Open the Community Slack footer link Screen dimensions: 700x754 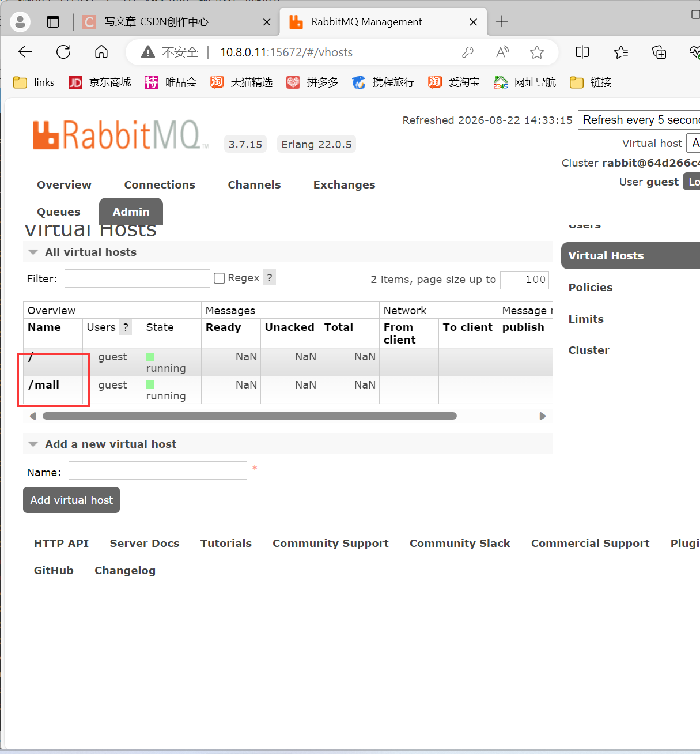point(460,544)
